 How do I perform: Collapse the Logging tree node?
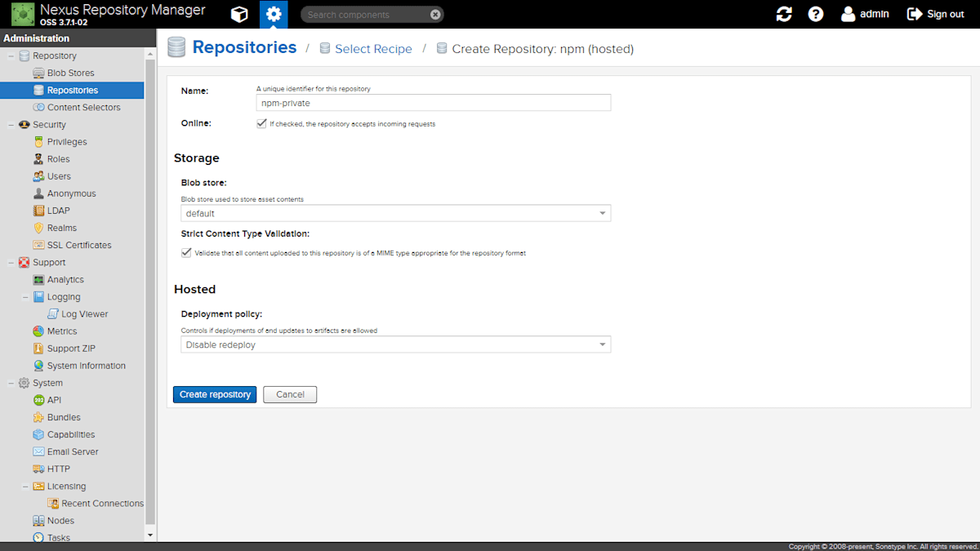25,297
